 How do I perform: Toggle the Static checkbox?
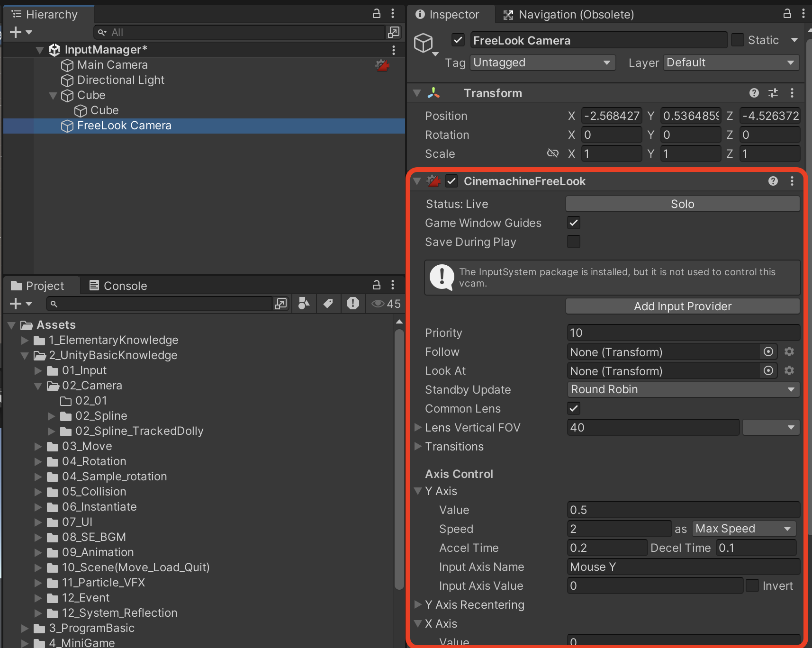click(737, 40)
